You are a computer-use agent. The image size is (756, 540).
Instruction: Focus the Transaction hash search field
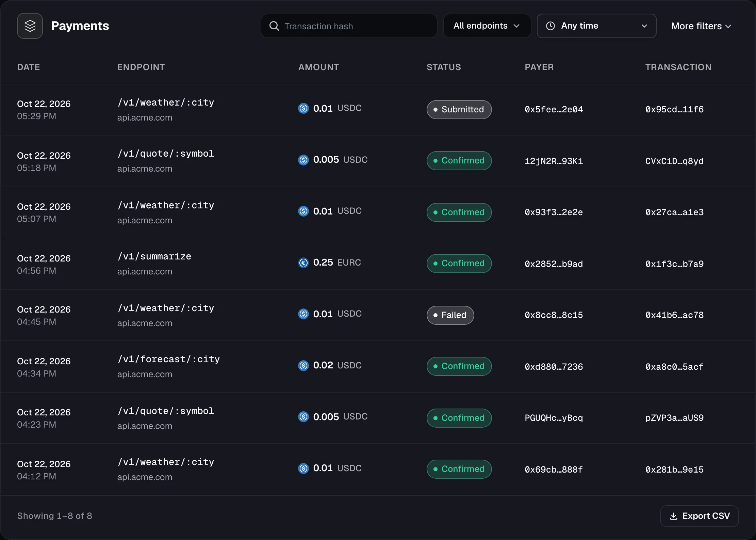pyautogui.click(x=349, y=26)
